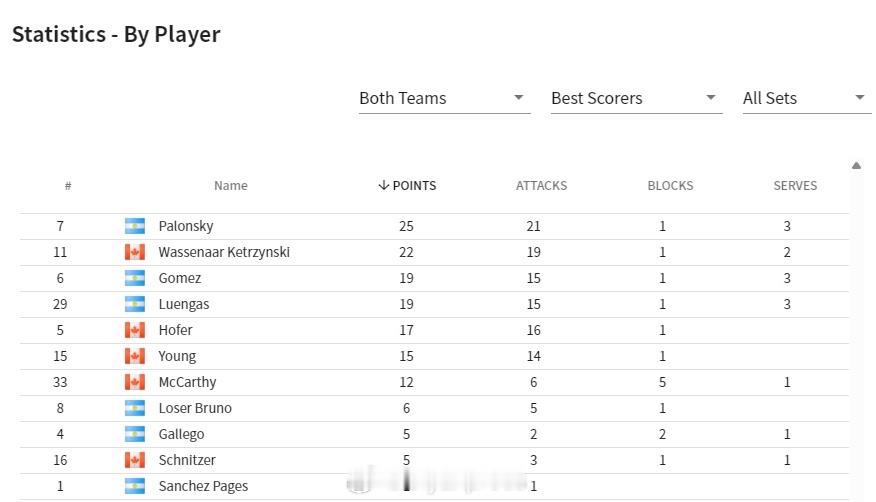The height and width of the screenshot is (502, 876).
Task: Click the Canada flag next to Hofer
Action: [135, 330]
